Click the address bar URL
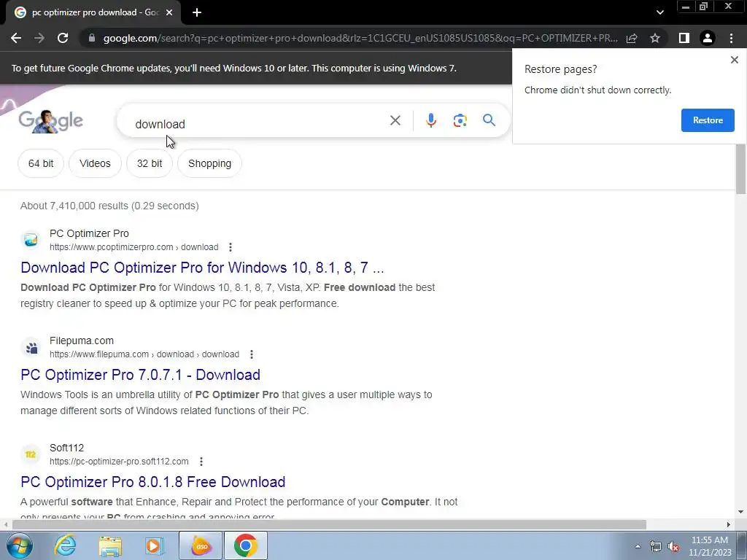The height and width of the screenshot is (560, 747). tap(360, 38)
